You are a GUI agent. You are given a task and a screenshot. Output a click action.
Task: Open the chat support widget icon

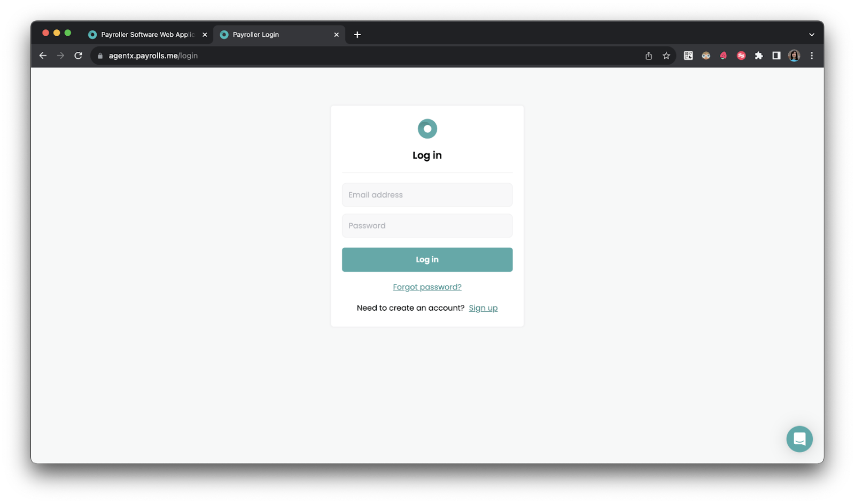pyautogui.click(x=799, y=439)
